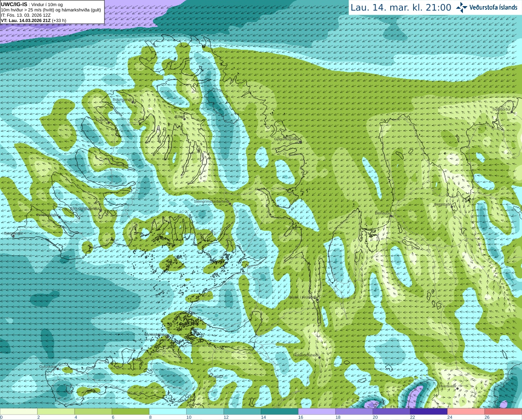
Task: Click the Veðurstofa Íslands name text
Action: pos(493,7)
